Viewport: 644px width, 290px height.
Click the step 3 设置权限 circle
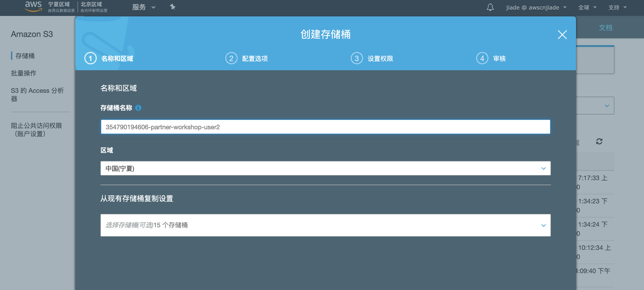point(357,58)
